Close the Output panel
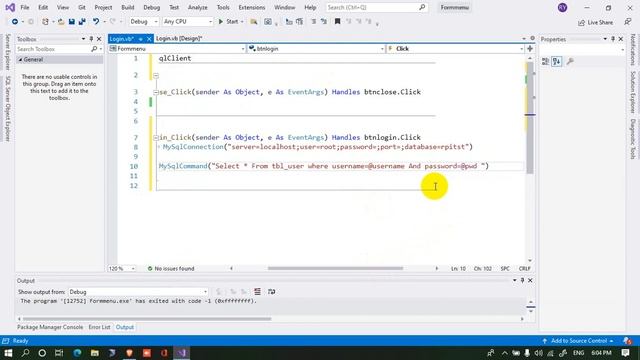 pyautogui.click(x=530, y=280)
